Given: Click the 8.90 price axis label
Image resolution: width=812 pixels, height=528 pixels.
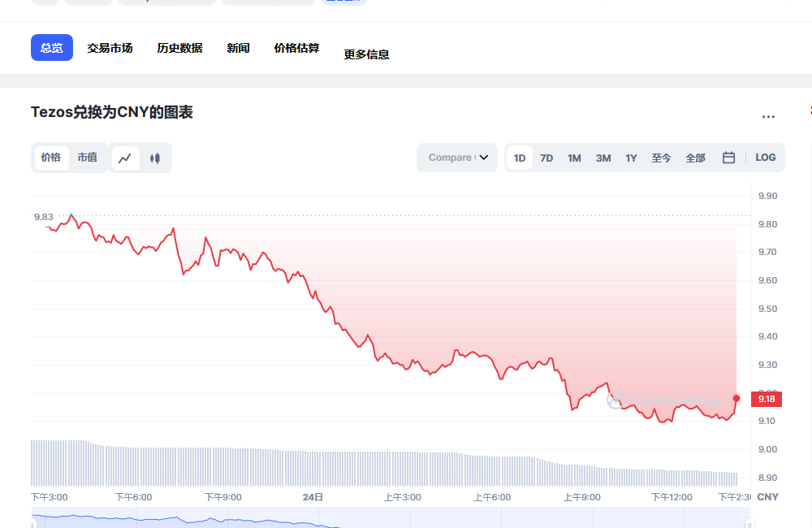Looking at the screenshot, I should pyautogui.click(x=767, y=478).
